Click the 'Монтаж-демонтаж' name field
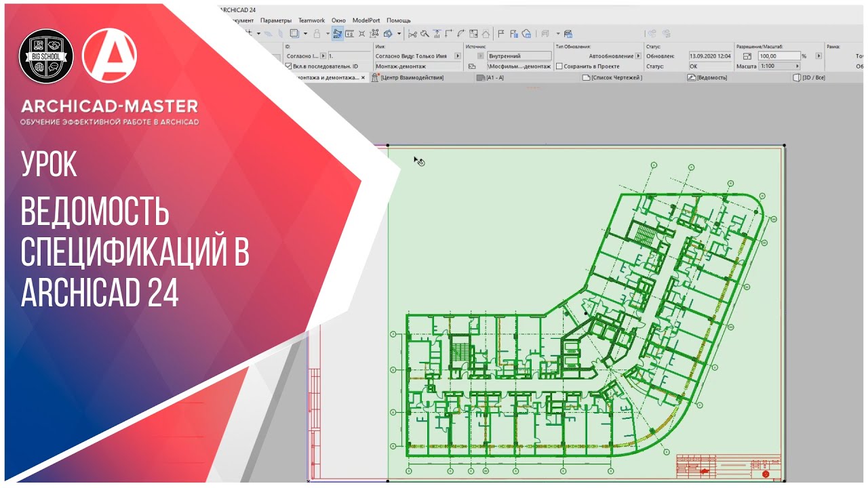Screen dimensions: 868x488 418,66
